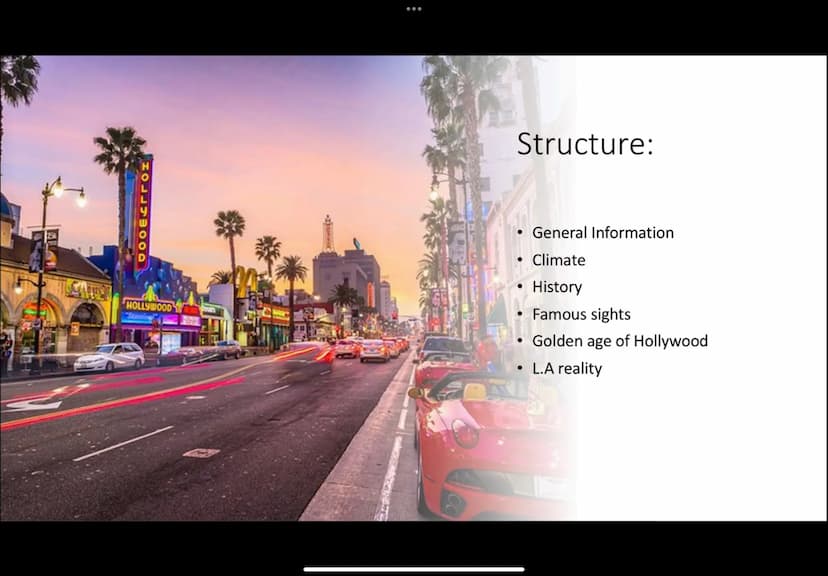Screen dimensions: 828x576
Task: Select the "L.A reality" bullet
Action: click(x=567, y=369)
